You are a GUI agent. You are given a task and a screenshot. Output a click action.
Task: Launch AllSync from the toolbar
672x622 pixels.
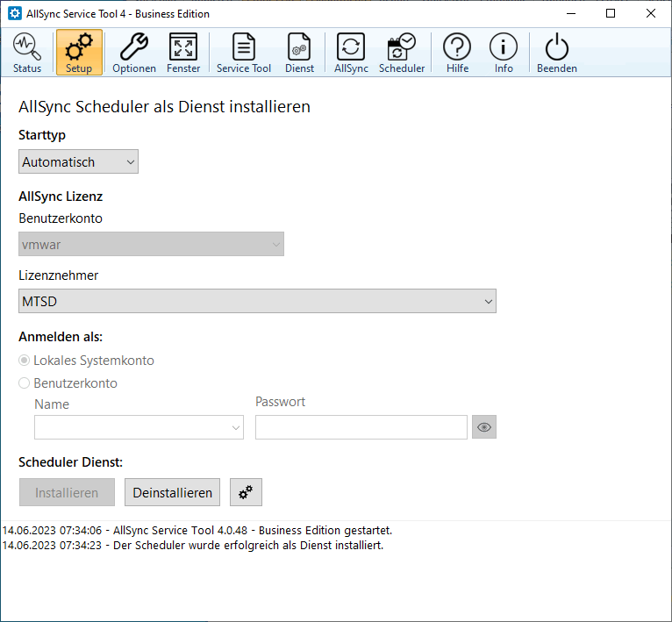click(x=351, y=53)
